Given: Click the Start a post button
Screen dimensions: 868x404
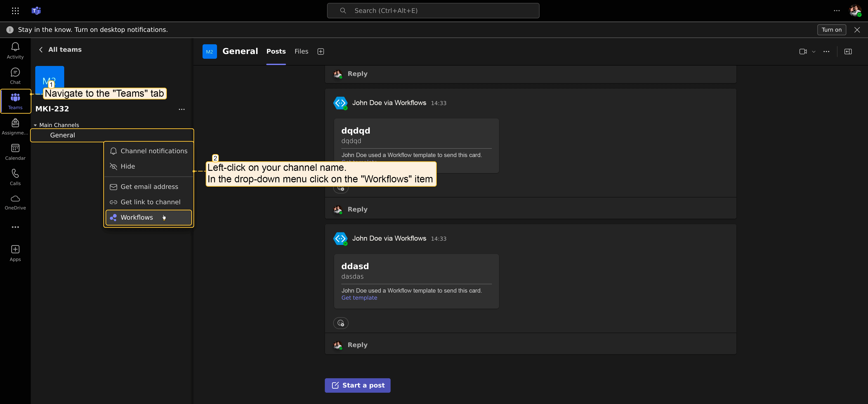Looking at the screenshot, I should pyautogui.click(x=358, y=385).
